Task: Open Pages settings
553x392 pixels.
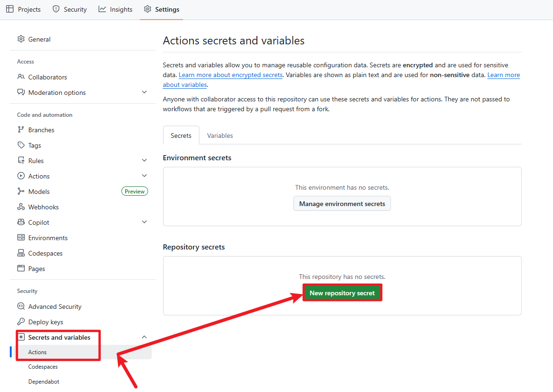Action: coord(83,269)
